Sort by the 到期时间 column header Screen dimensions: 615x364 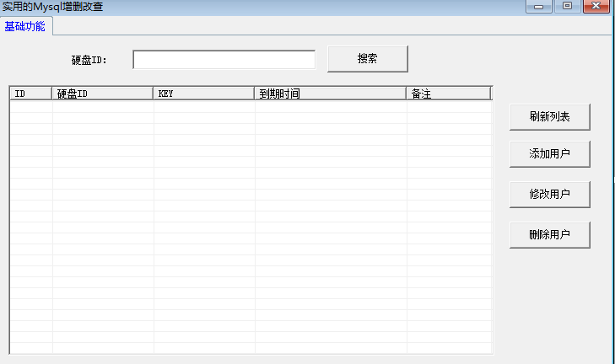pos(331,94)
